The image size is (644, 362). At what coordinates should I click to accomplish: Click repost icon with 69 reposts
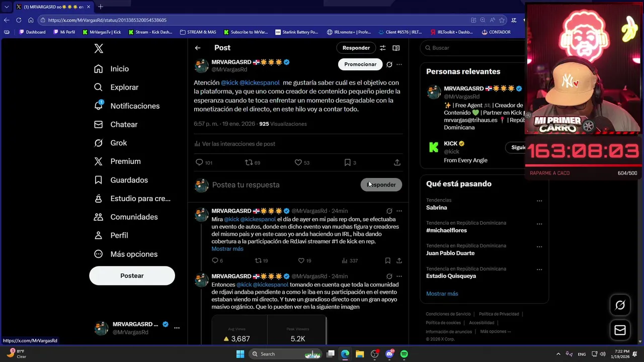click(249, 162)
